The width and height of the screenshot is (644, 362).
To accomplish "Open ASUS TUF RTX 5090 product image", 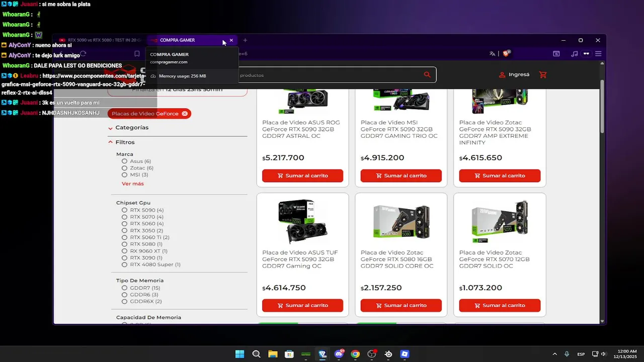I will click(x=302, y=221).
